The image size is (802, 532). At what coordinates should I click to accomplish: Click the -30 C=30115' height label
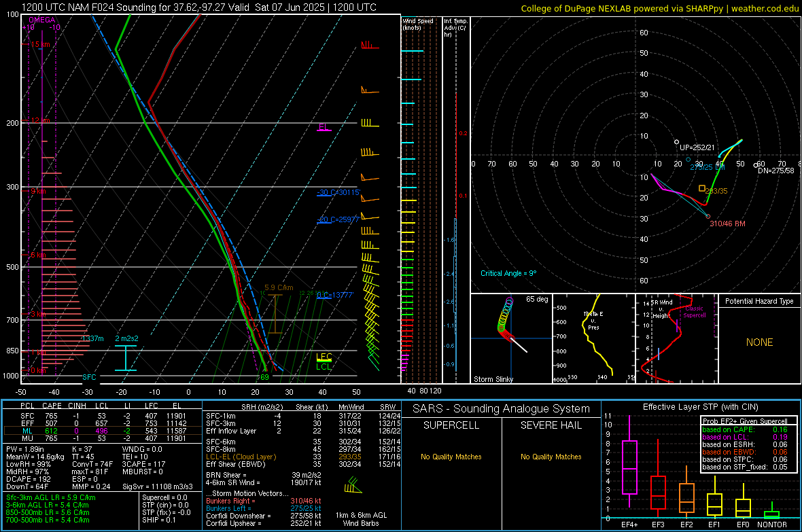[x=338, y=193]
